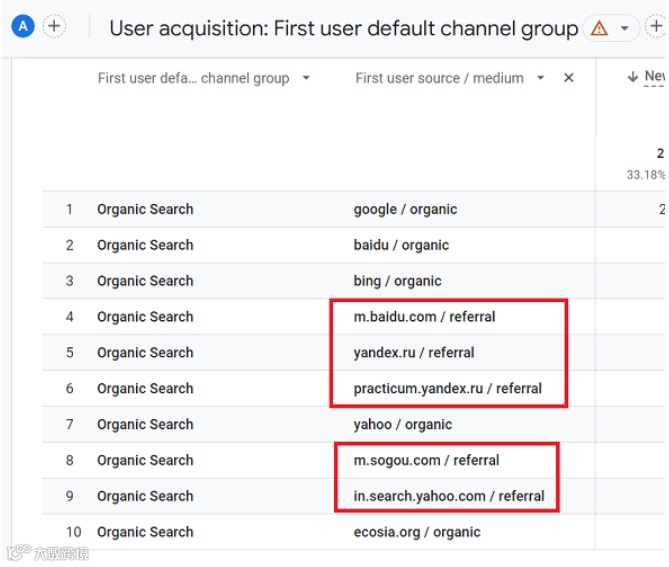Click 'ecosia.org / organic' in row 10
669x567 pixels.
415,532
